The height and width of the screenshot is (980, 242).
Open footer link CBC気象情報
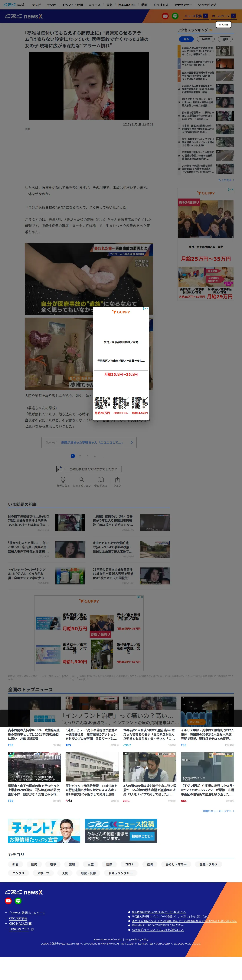[18, 918]
